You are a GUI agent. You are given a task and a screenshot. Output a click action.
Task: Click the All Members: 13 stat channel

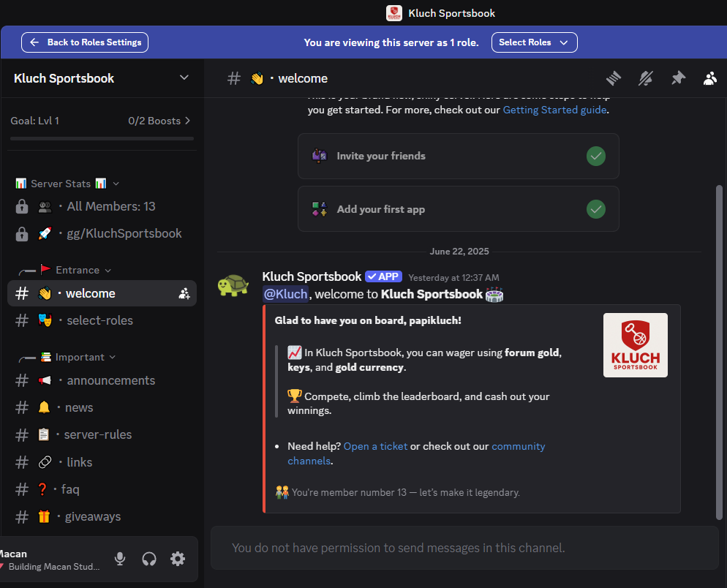(x=102, y=206)
